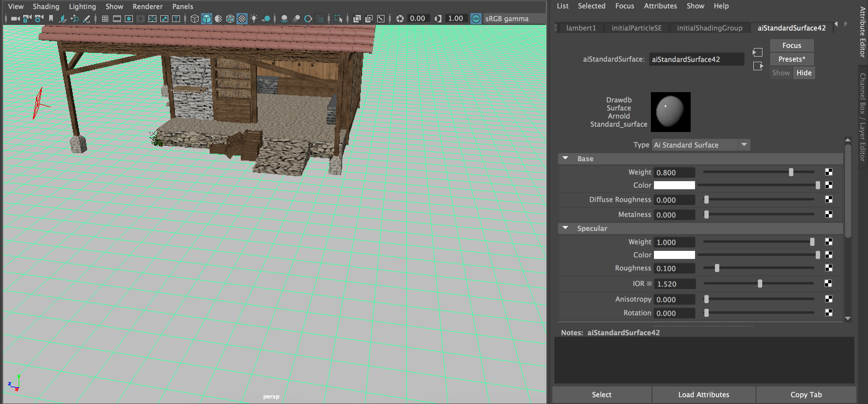Collapse the Base attributes section
Viewport: 868px width, 404px height.
click(565, 158)
